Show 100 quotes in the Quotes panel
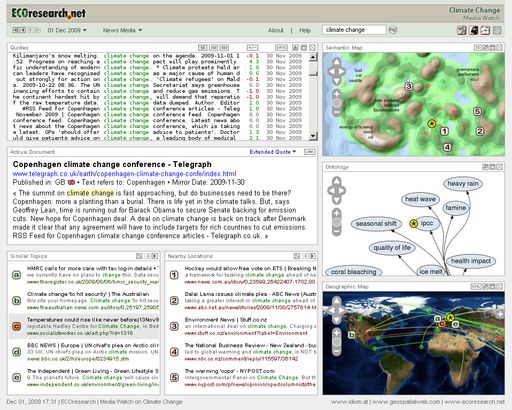Viewport: 512px width, 410px height. (x=213, y=48)
